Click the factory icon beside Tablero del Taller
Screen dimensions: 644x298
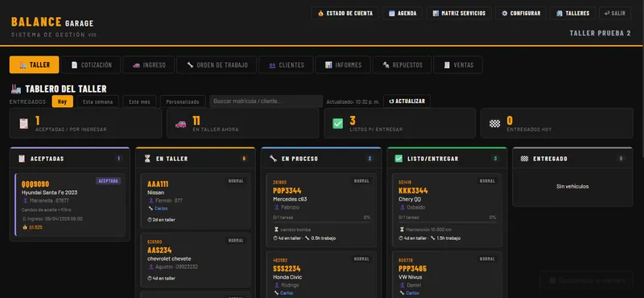16,89
